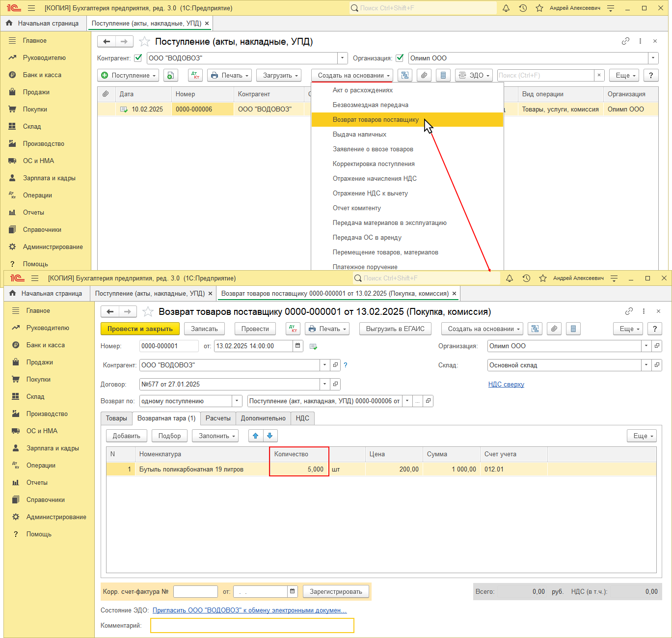The width and height of the screenshot is (672, 638).
Task: Open the Товары tab
Action: 116,418
